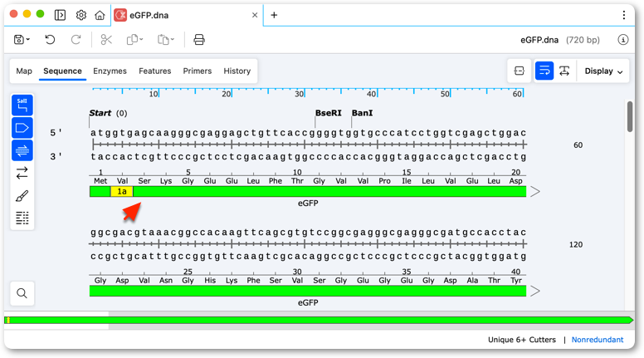Click the Met amino acid label
The height and width of the screenshot is (358, 644).
tap(100, 181)
